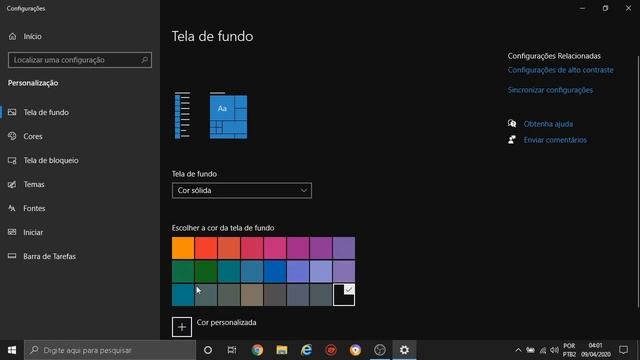The height and width of the screenshot is (360, 640).
Task: Click the Iniciar tiles icon
Action: click(x=12, y=232)
